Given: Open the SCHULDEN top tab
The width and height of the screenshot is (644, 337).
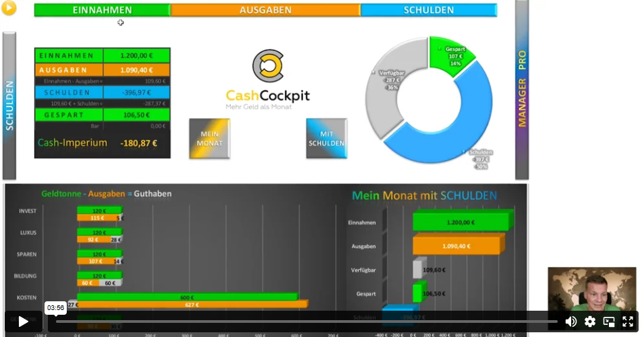Looking at the screenshot, I should tap(428, 10).
